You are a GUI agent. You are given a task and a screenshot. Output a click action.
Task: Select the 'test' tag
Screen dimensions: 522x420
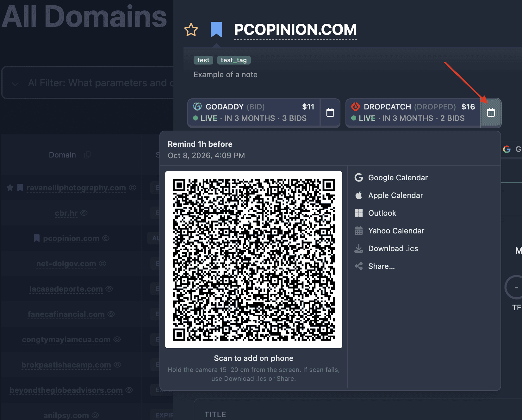(203, 60)
